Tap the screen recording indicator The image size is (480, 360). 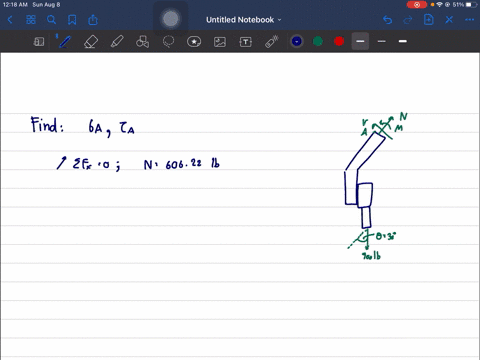coord(417,5)
